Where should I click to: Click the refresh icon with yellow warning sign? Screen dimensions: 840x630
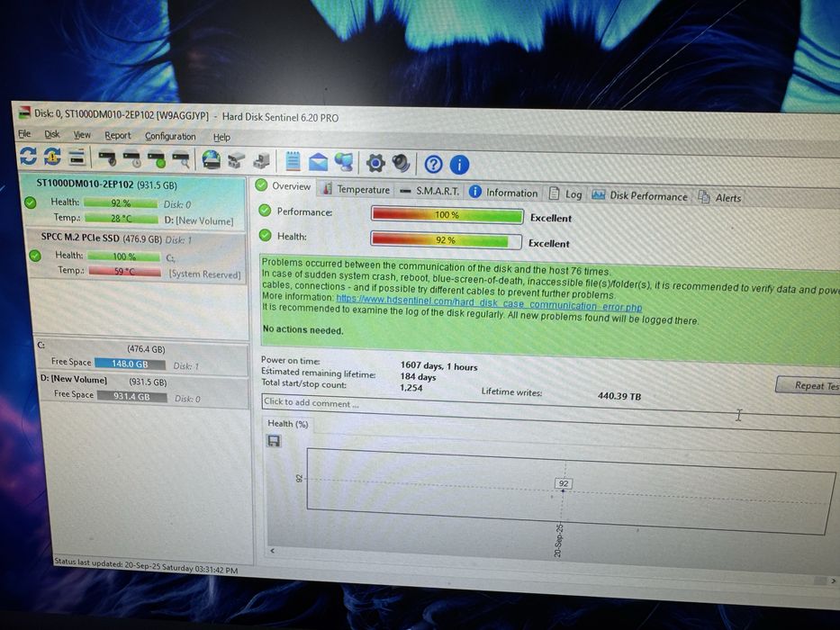click(52, 157)
